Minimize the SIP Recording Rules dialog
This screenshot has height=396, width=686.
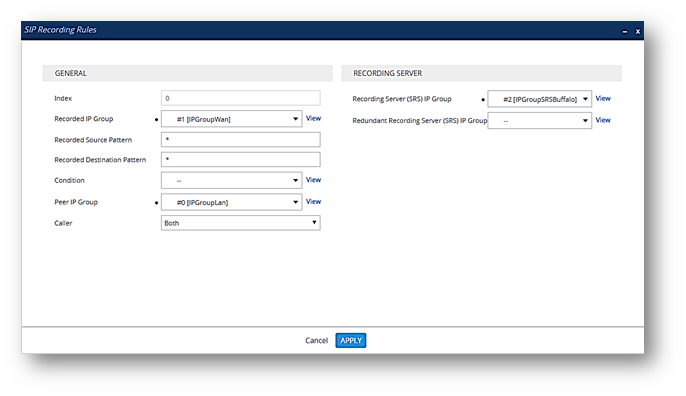pos(625,32)
